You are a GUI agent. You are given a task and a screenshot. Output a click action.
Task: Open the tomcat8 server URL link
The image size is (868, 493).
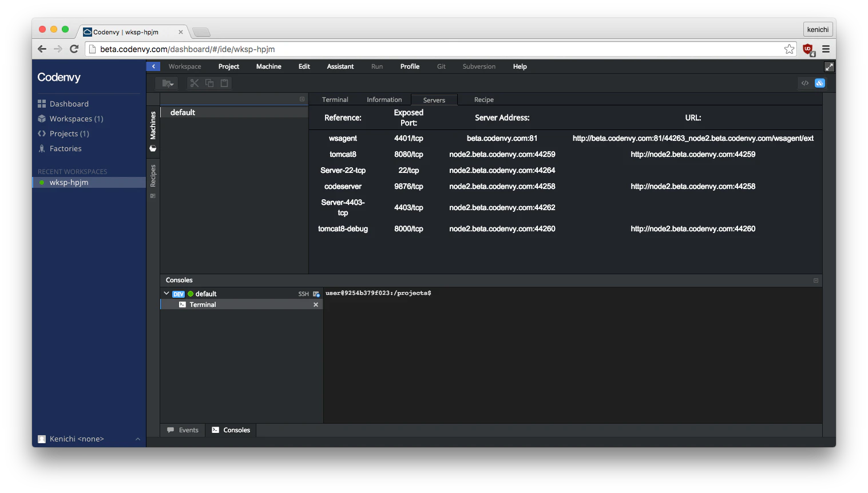click(693, 154)
